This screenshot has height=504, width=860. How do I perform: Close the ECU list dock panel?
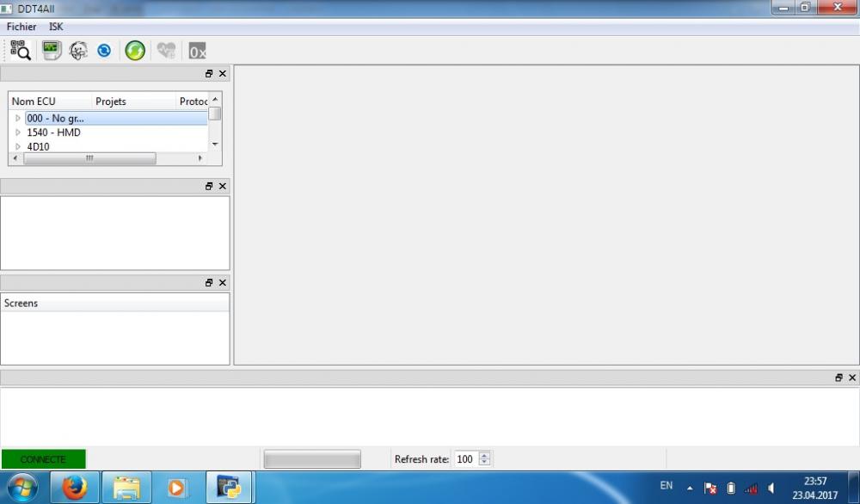click(x=222, y=73)
